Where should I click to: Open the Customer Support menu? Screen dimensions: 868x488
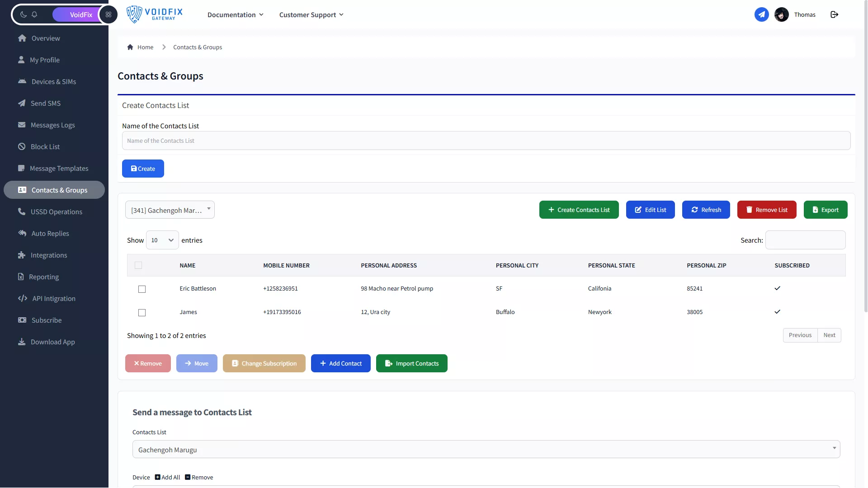coord(311,14)
